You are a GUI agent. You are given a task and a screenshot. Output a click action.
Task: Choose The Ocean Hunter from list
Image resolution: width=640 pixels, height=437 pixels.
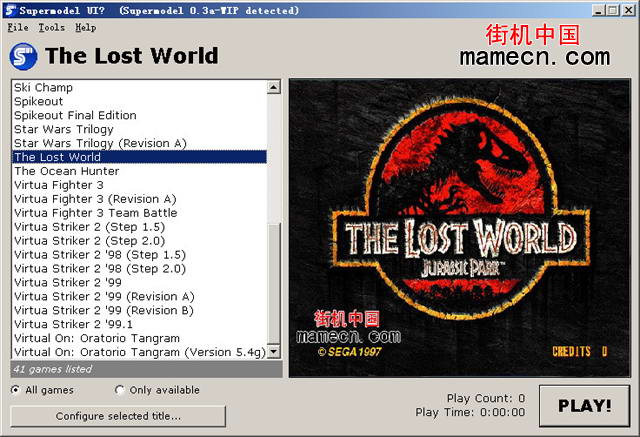[x=66, y=171]
